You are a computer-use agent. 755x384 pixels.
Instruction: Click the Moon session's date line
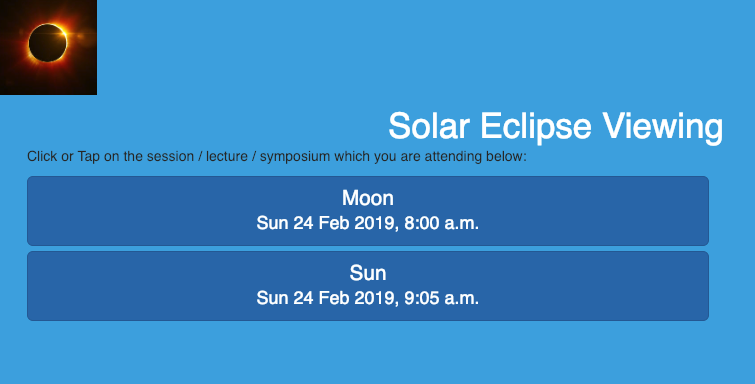(368, 223)
